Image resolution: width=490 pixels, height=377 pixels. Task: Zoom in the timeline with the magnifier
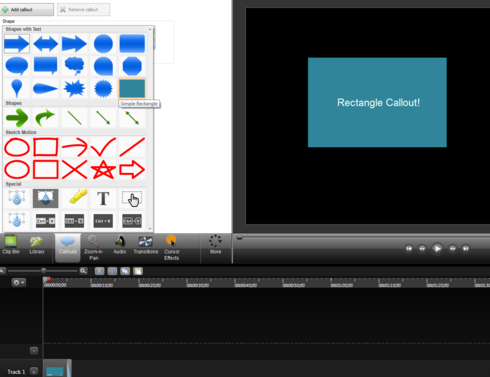[83, 271]
